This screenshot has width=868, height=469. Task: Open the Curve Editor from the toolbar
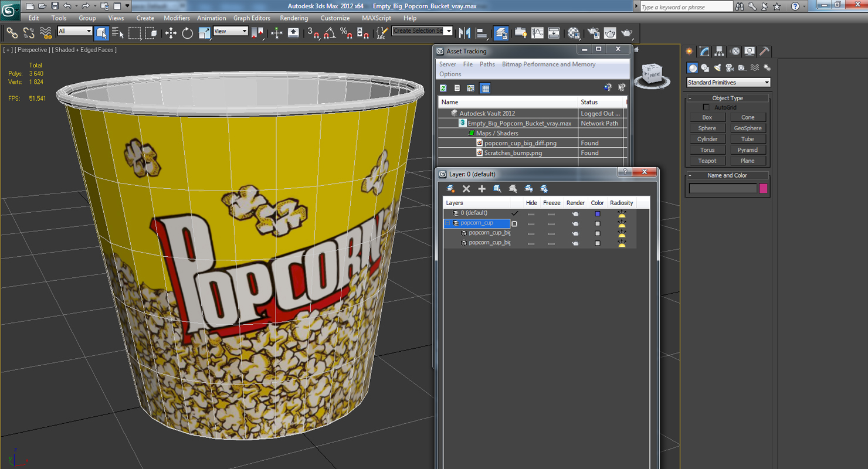pyautogui.click(x=537, y=33)
